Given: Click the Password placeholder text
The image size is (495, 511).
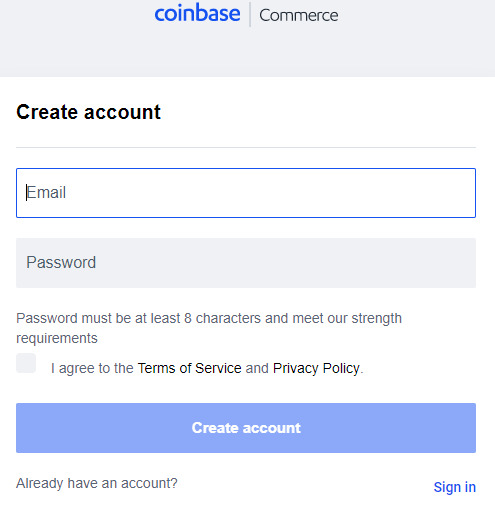Looking at the screenshot, I should coord(61,262).
